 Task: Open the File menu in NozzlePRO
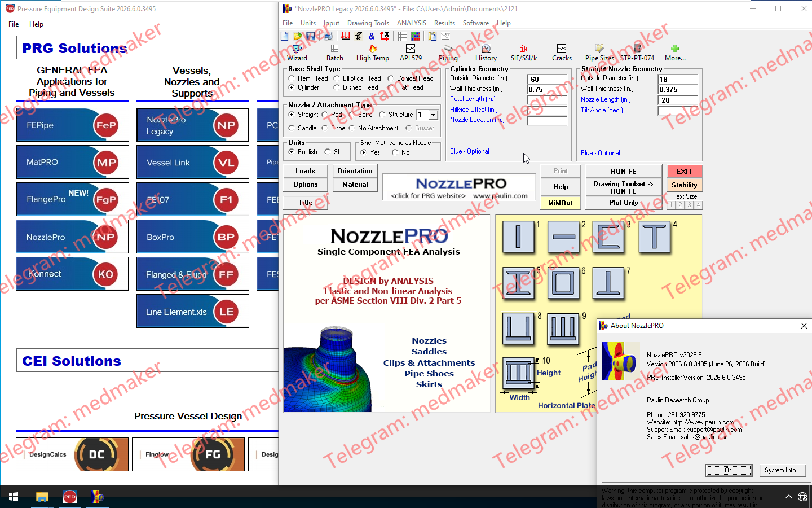[288, 23]
